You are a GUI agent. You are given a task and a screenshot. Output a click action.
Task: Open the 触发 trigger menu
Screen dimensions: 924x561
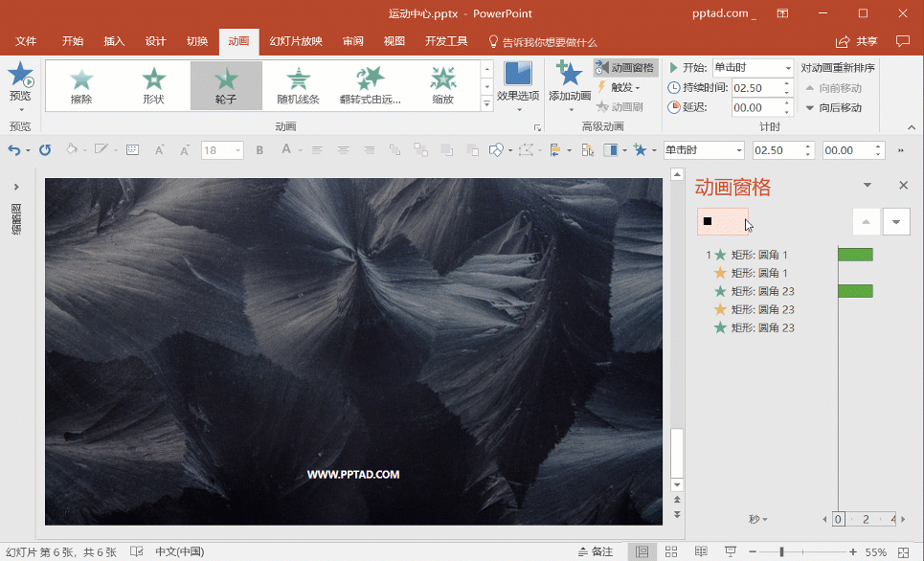tap(619, 87)
